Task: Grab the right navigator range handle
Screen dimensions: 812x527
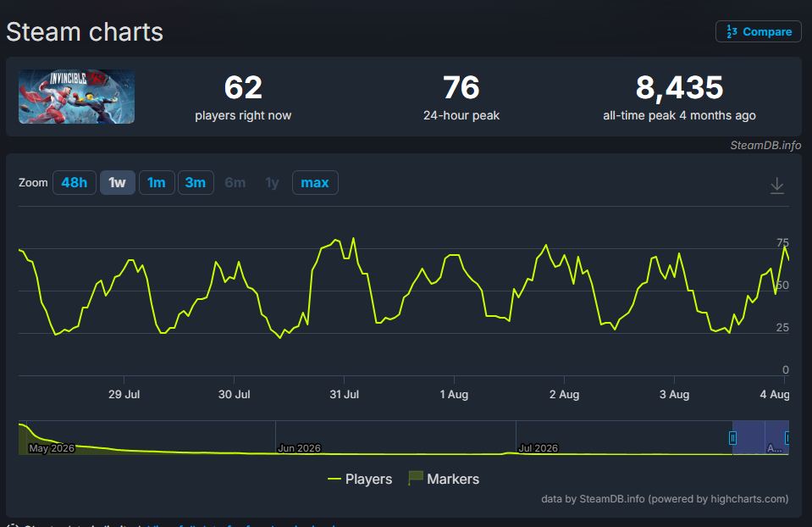Action: (x=787, y=438)
